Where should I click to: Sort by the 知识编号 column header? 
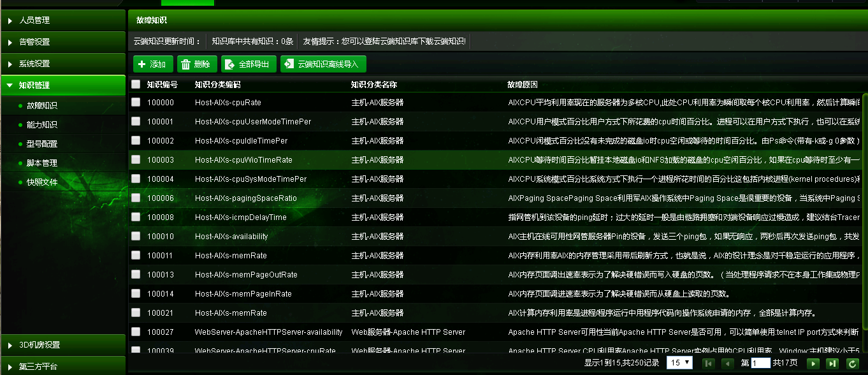click(x=163, y=84)
